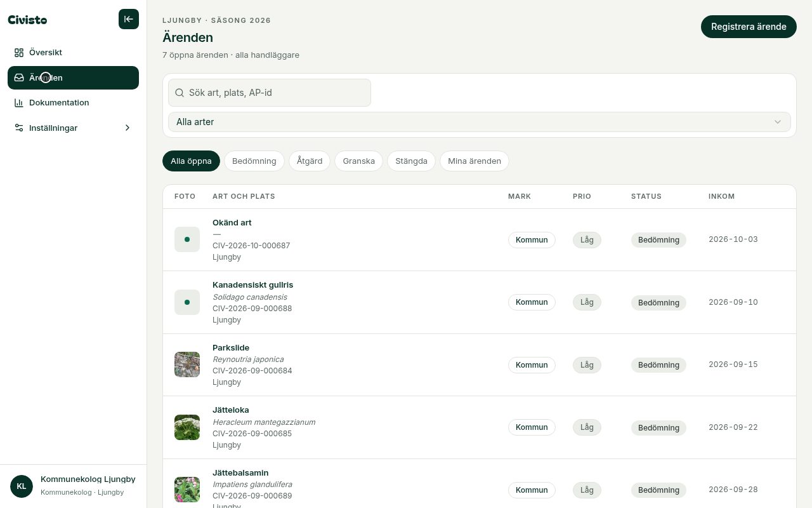Open the Alla arter dropdown
812x508 pixels.
(x=480, y=122)
